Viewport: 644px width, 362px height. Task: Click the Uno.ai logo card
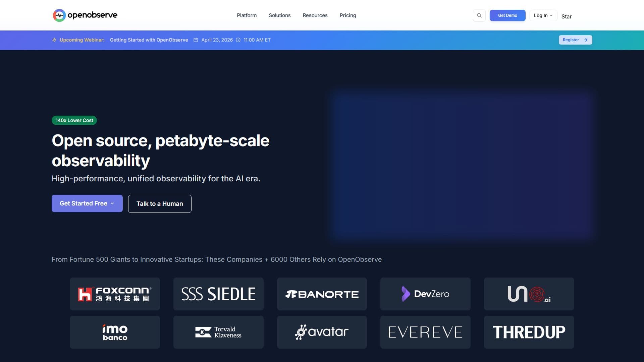529,294
